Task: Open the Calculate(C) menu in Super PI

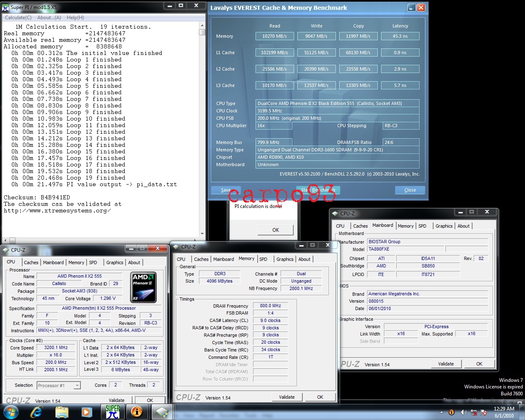Action: [18, 18]
